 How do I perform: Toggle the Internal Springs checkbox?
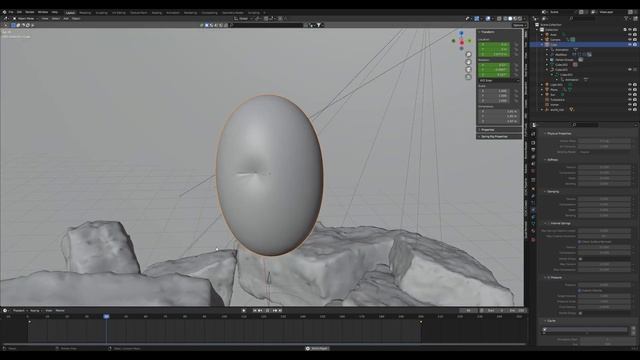(x=549, y=223)
